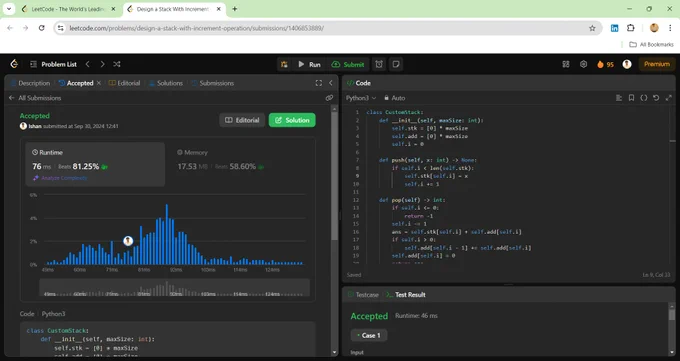
Task: Maximize the left panel fullscreen icon
Action: click(319, 83)
